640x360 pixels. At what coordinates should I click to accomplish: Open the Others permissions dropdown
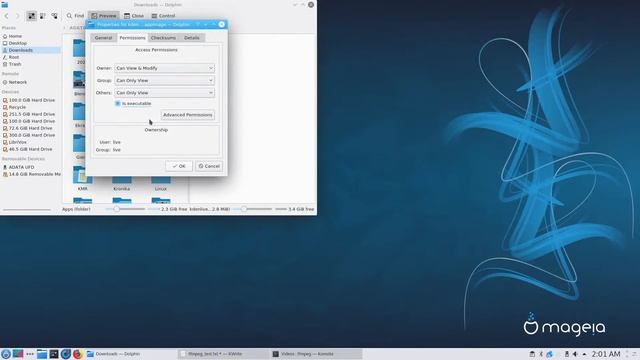coord(164,93)
